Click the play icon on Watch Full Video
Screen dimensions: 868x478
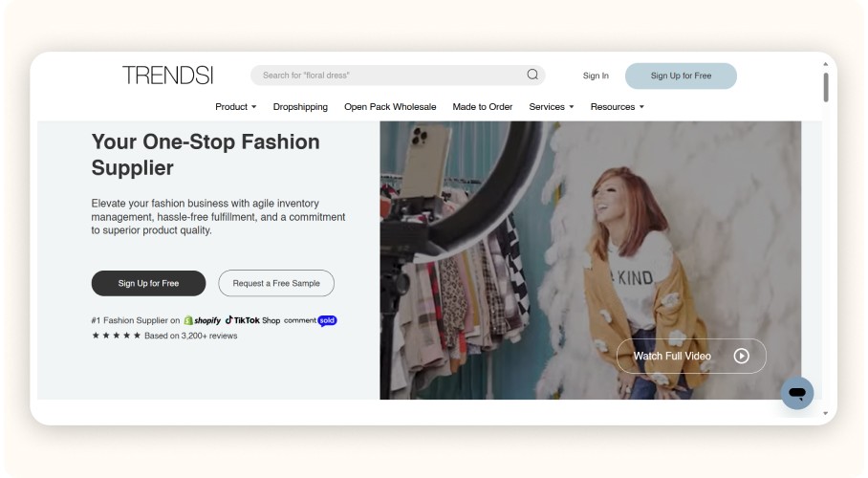741,356
